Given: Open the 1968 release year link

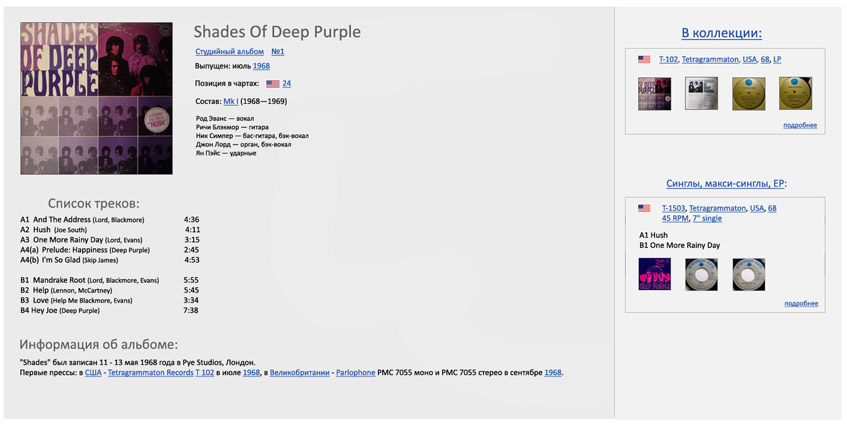Looking at the screenshot, I should click(x=261, y=66).
